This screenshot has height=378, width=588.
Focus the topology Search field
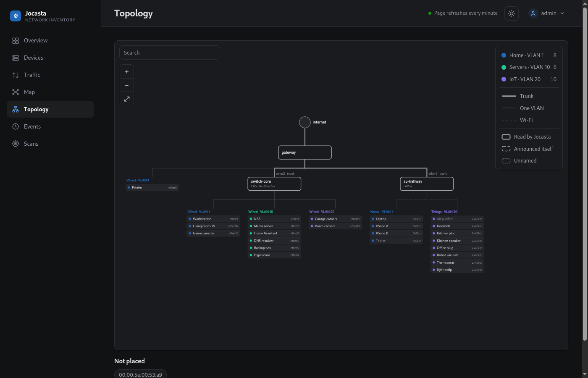170,52
